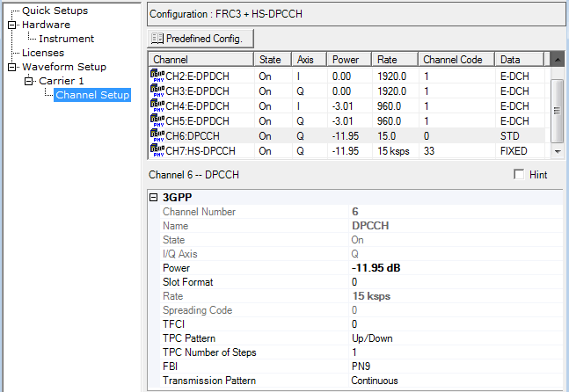Sort by the Axis column header

click(310, 59)
